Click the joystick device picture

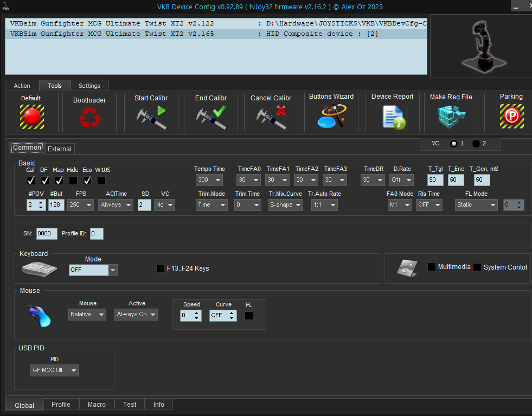point(484,46)
